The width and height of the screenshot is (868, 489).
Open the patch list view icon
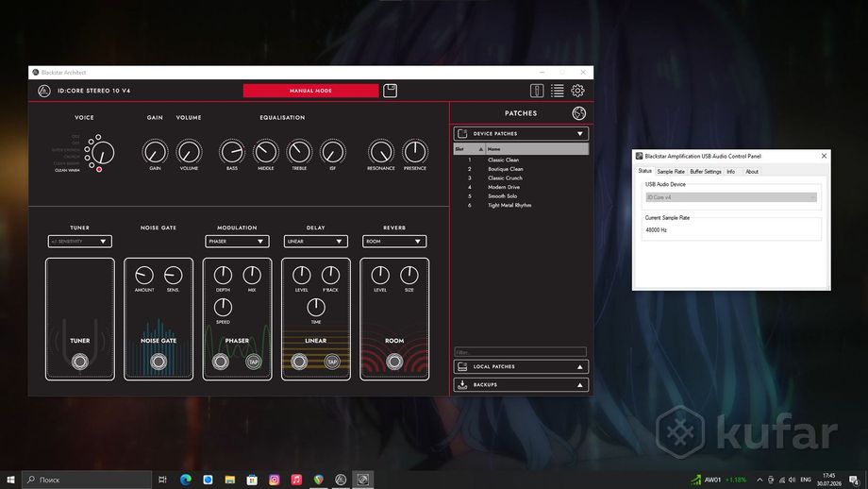tap(557, 91)
